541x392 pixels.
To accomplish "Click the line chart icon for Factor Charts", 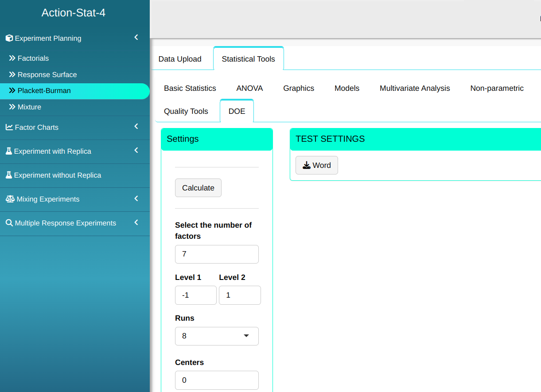I will 9,127.
